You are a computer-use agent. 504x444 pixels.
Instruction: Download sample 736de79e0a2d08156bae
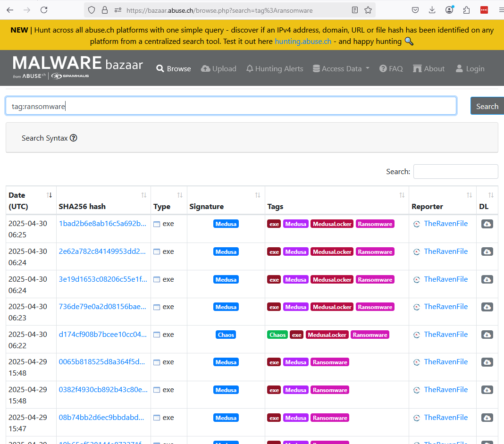pos(487,307)
